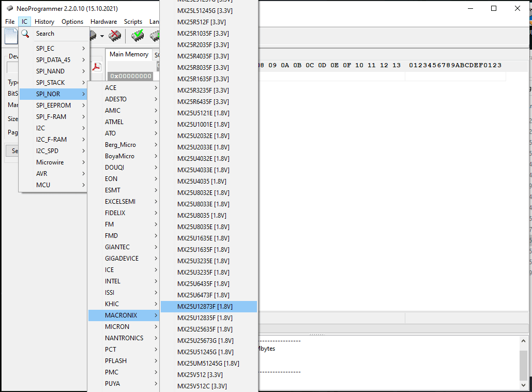Screen dimensions: 532x392
Task: Select chip MX25U4035 [1.8V]
Action: click(x=209, y=181)
